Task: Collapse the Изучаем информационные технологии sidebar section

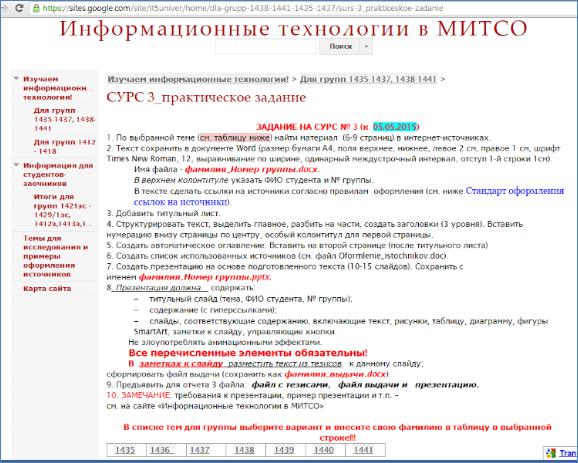Action: pyautogui.click(x=16, y=79)
